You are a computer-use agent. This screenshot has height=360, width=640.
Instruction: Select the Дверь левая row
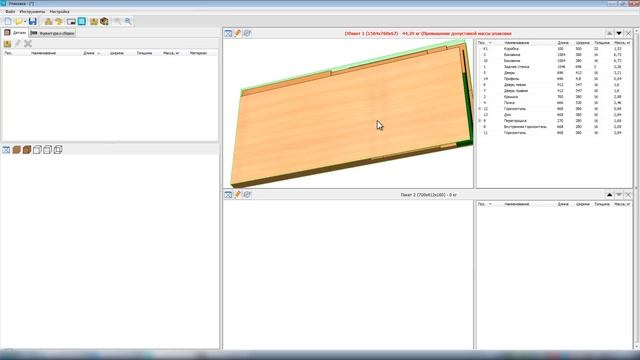[x=554, y=85]
